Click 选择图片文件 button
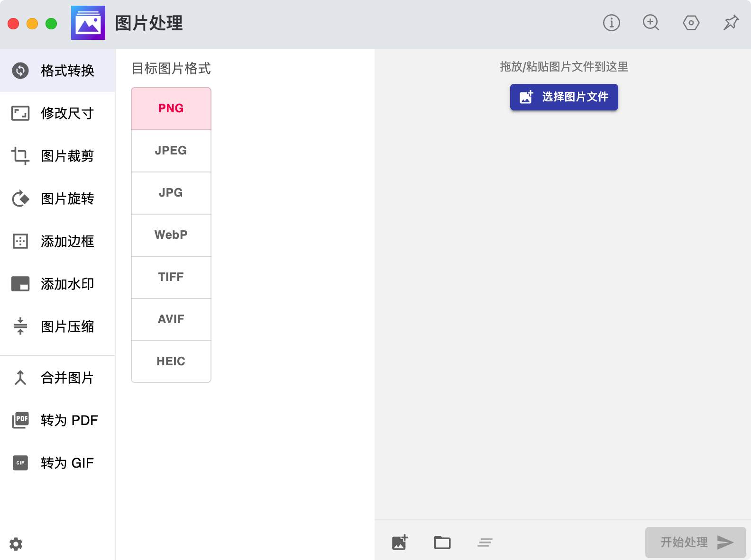The image size is (751, 560). point(564,97)
